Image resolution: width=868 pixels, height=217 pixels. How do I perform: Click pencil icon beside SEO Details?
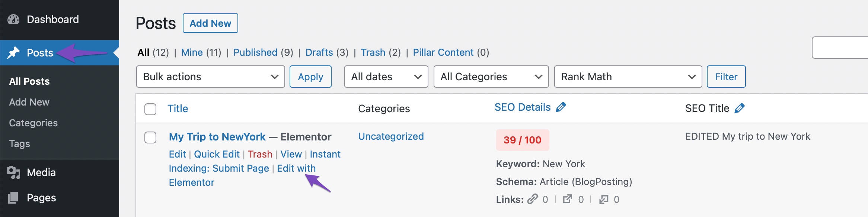coord(561,107)
